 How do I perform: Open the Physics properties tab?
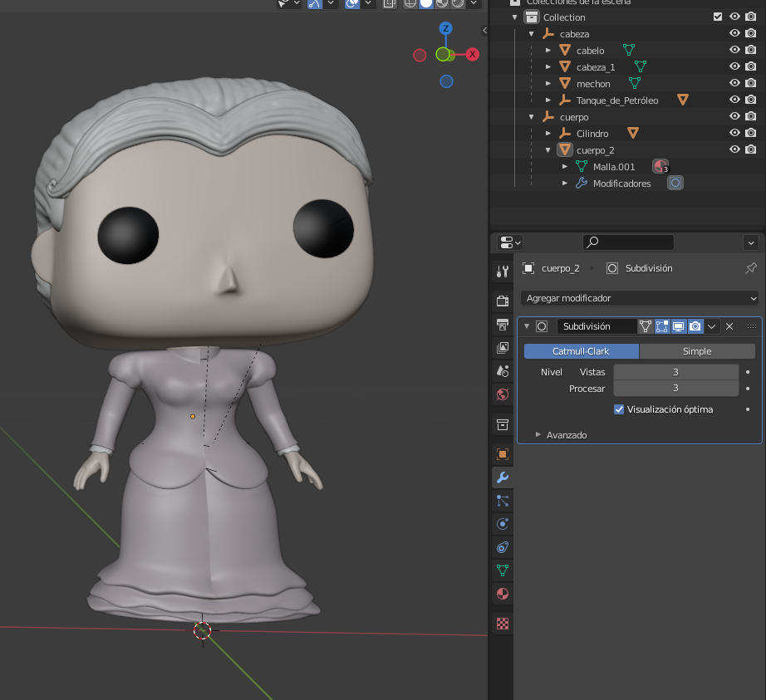click(502, 524)
